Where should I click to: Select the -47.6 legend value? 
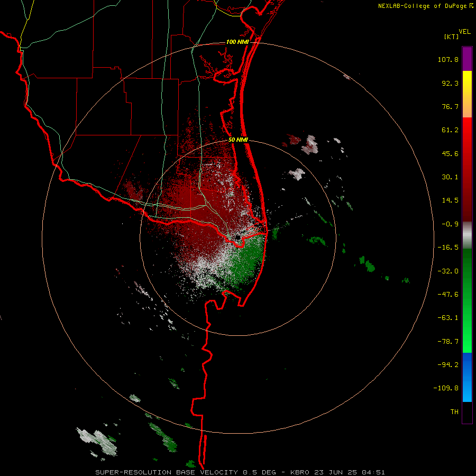click(x=448, y=295)
